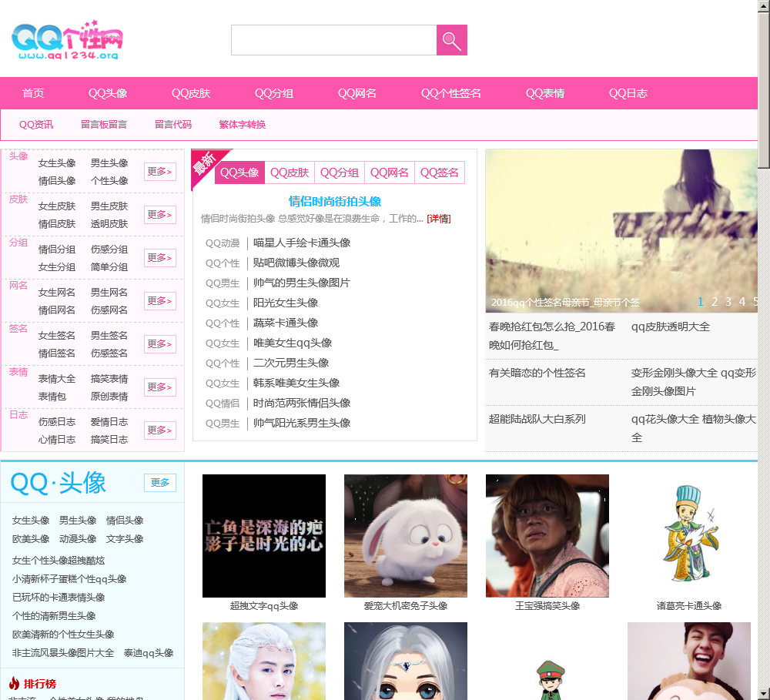Click the red [详情] details link
The height and width of the screenshot is (700, 770).
click(x=439, y=219)
